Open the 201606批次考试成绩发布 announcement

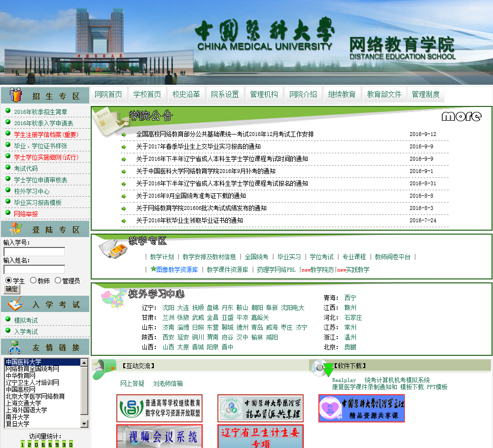201,208
